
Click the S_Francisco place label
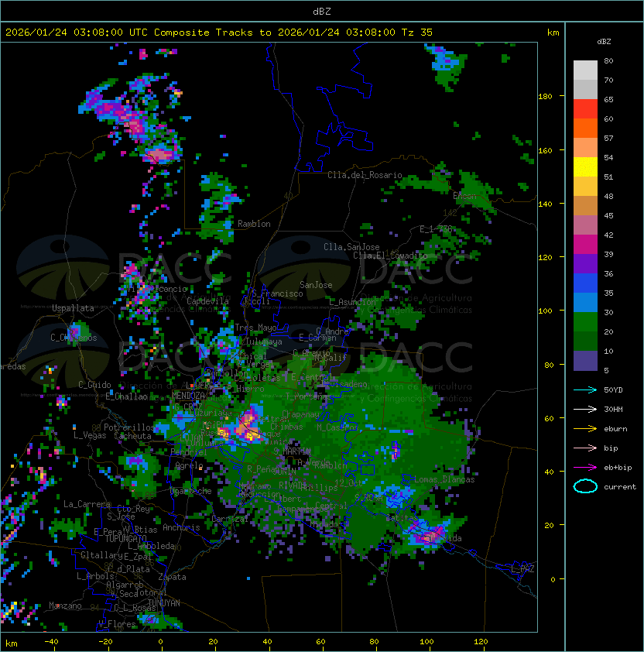tap(277, 293)
